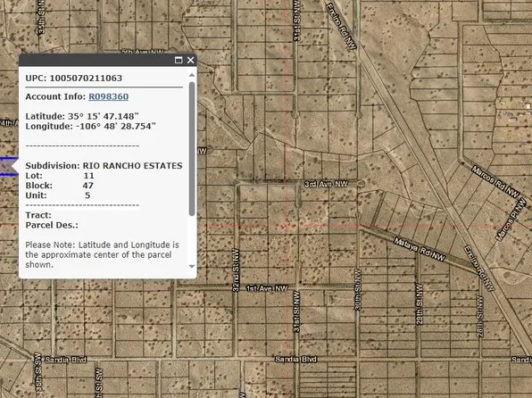Close the parcel info popup
Screen dimensions: 532x398
click(191, 61)
